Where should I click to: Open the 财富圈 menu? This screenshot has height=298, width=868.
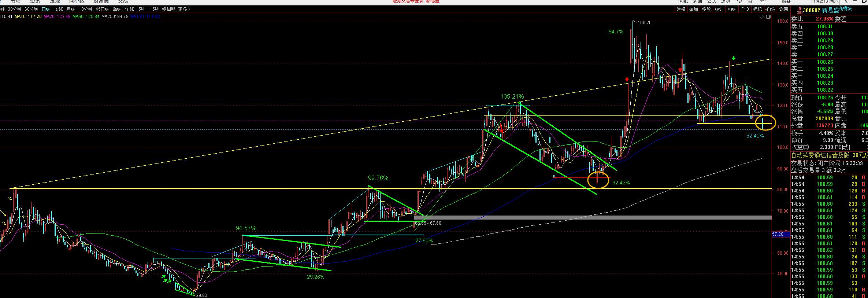(101, 2)
